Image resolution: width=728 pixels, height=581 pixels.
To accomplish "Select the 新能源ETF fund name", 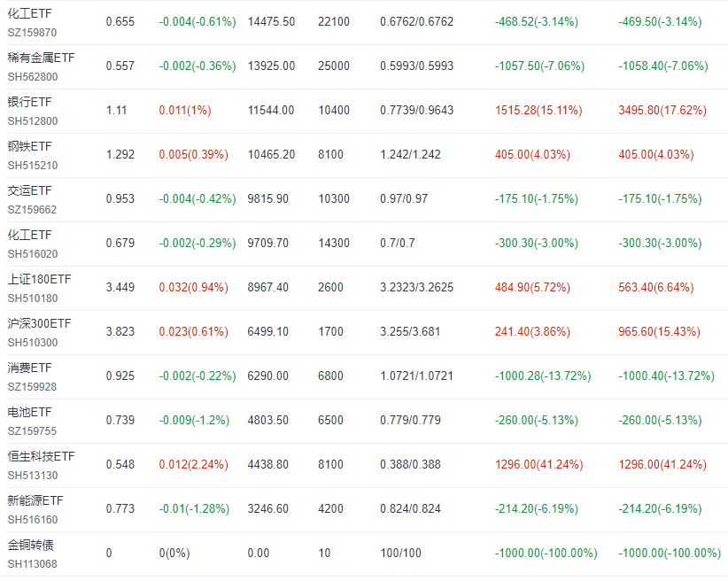I will 35,500.
